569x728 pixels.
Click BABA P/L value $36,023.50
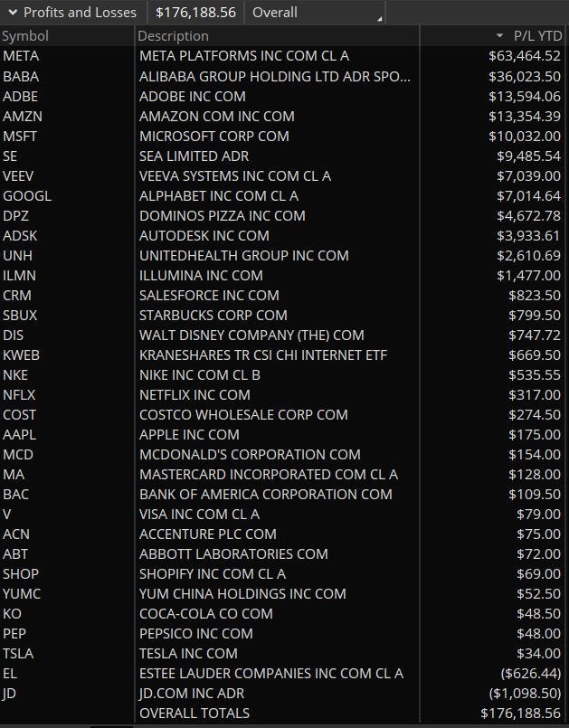coord(525,77)
